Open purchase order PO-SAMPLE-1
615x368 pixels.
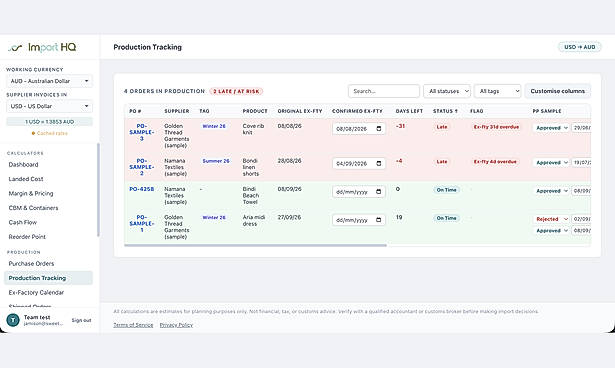pos(142,224)
